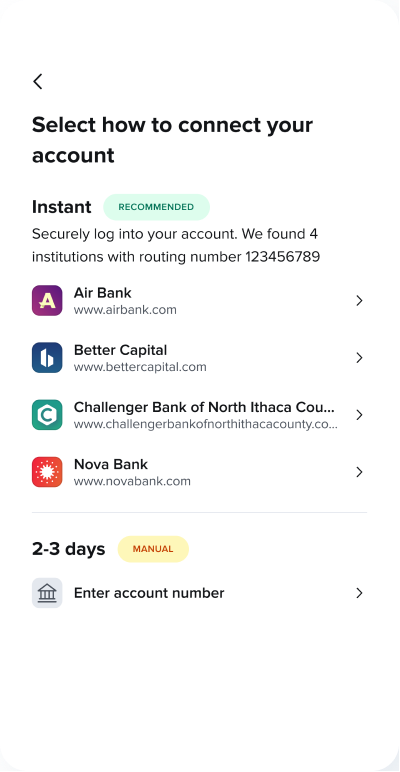Choose Challenger Bank of North Ithaca
400x772 pixels.
coord(204,407)
